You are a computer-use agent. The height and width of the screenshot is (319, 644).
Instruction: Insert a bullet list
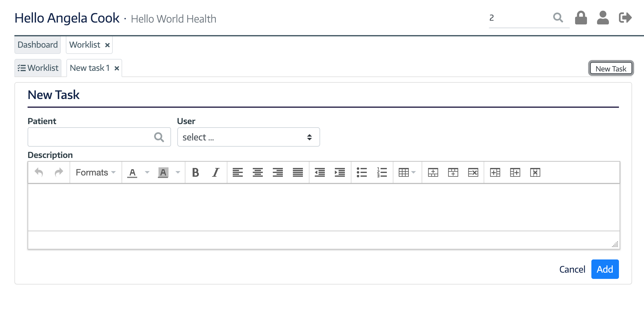tap(361, 172)
